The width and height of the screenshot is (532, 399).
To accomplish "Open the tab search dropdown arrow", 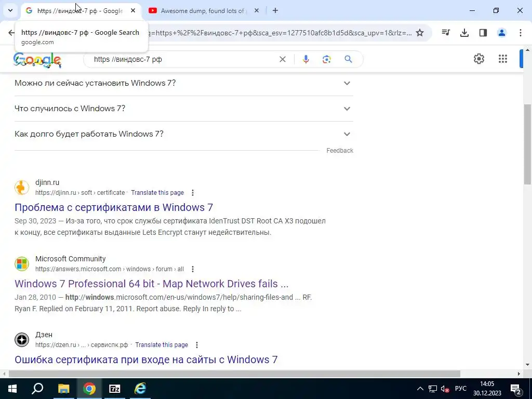I will click(10, 10).
